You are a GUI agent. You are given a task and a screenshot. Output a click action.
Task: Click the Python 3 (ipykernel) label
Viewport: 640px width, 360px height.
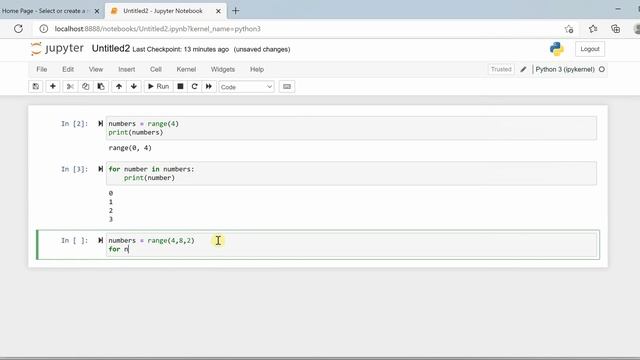coord(565,69)
